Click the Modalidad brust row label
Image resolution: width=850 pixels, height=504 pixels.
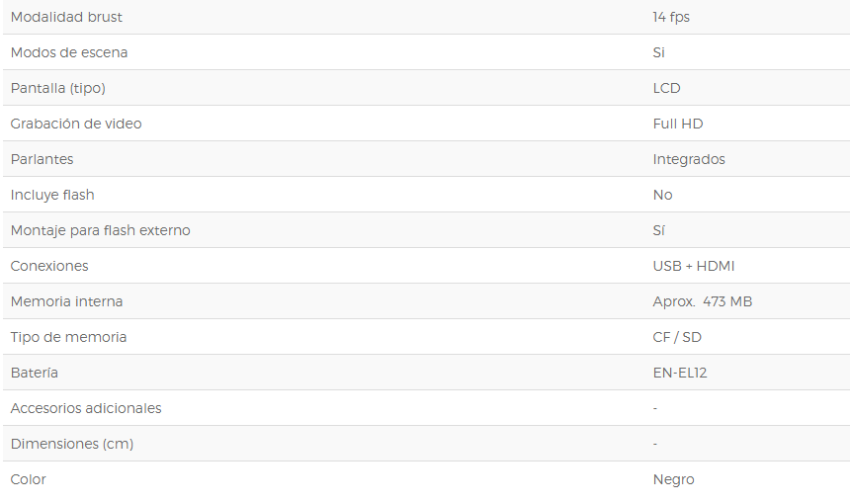(x=66, y=17)
